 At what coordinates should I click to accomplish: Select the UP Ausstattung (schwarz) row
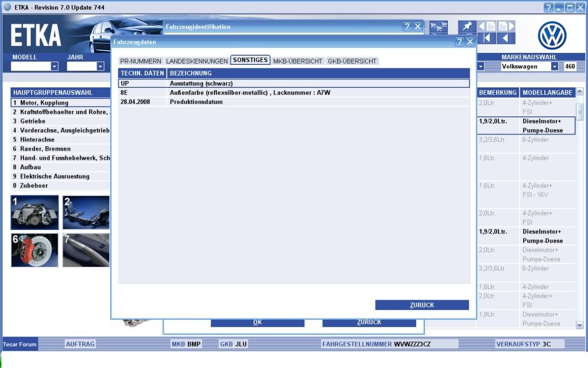click(x=294, y=83)
